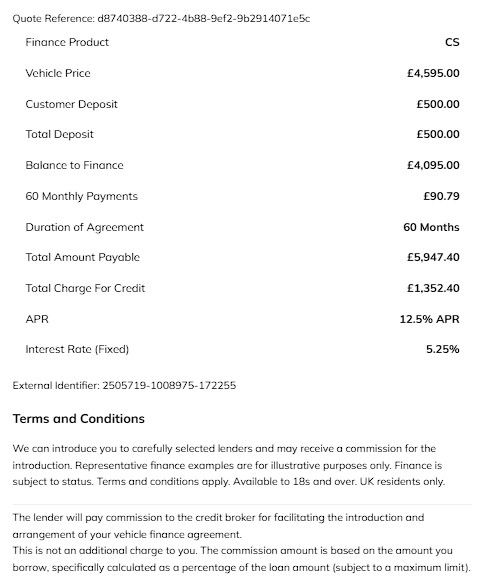This screenshot has height=581, width=478.
Task: Click the Total Deposit label
Action: click(59, 134)
